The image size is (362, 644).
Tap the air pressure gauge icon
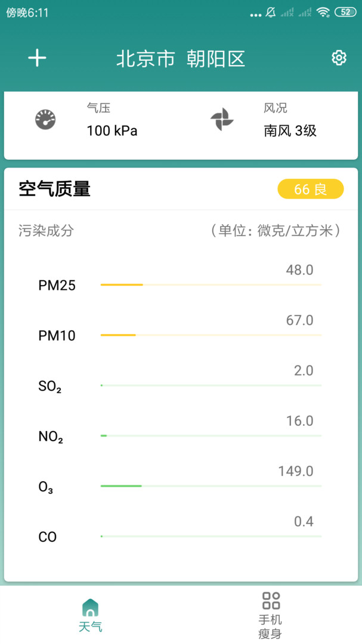(45, 120)
